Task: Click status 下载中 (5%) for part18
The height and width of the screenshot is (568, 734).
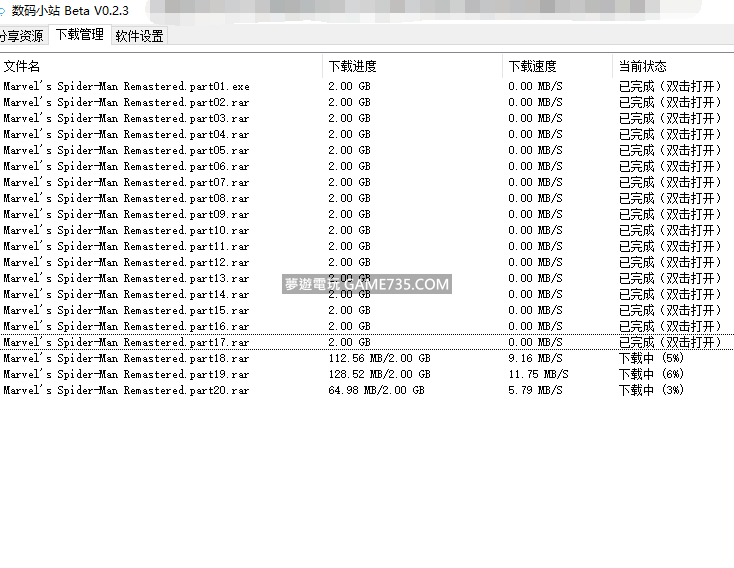Action: tap(651, 358)
